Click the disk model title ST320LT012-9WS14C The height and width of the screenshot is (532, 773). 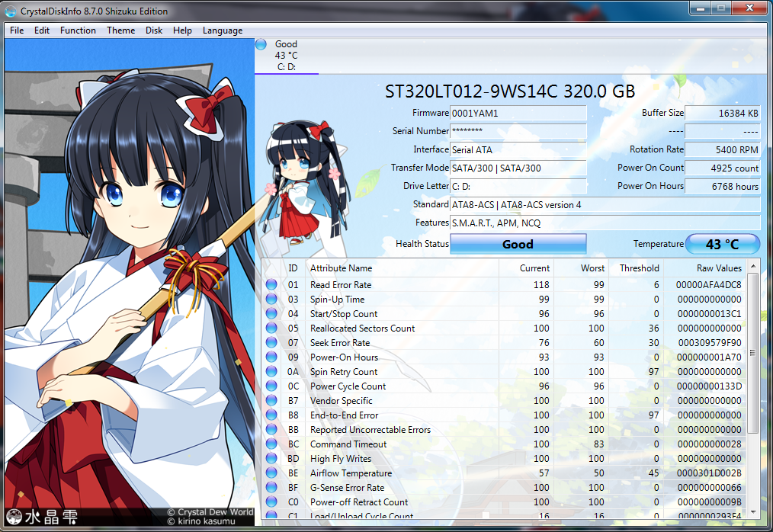coord(470,91)
